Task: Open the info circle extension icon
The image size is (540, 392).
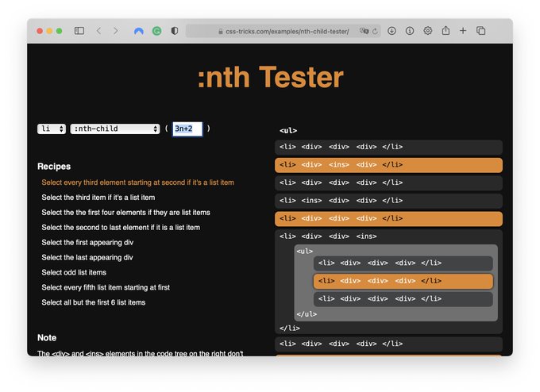Action: 410,31
